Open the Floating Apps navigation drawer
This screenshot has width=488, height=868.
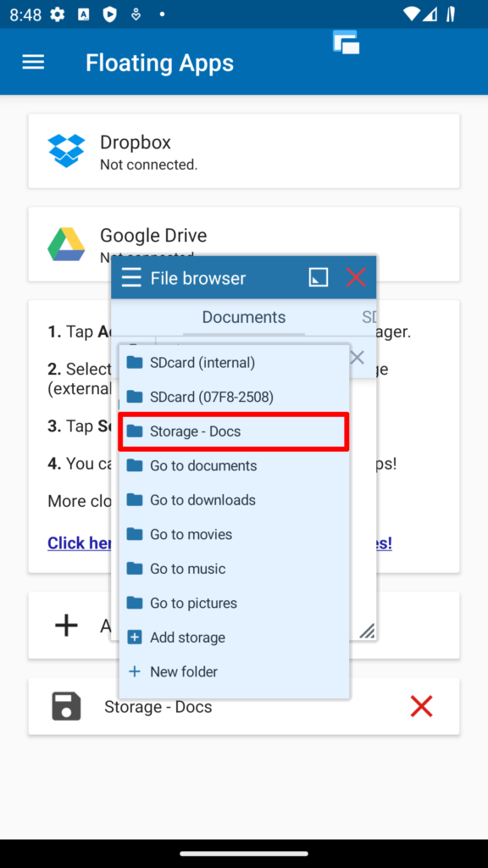pyautogui.click(x=32, y=62)
